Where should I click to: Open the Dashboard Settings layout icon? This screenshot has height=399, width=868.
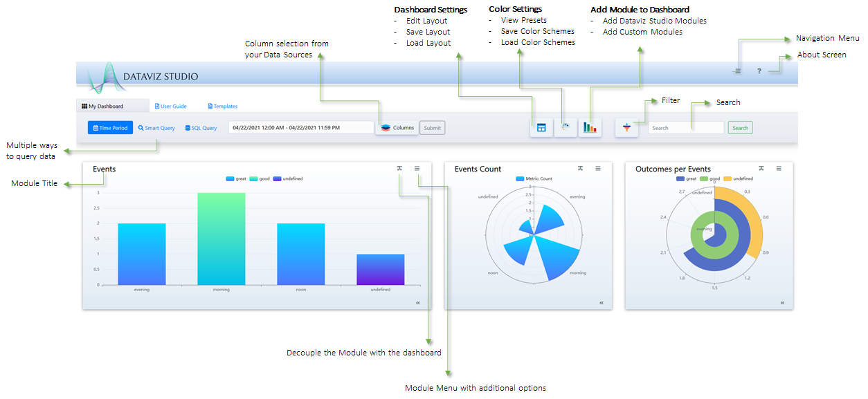(x=541, y=128)
